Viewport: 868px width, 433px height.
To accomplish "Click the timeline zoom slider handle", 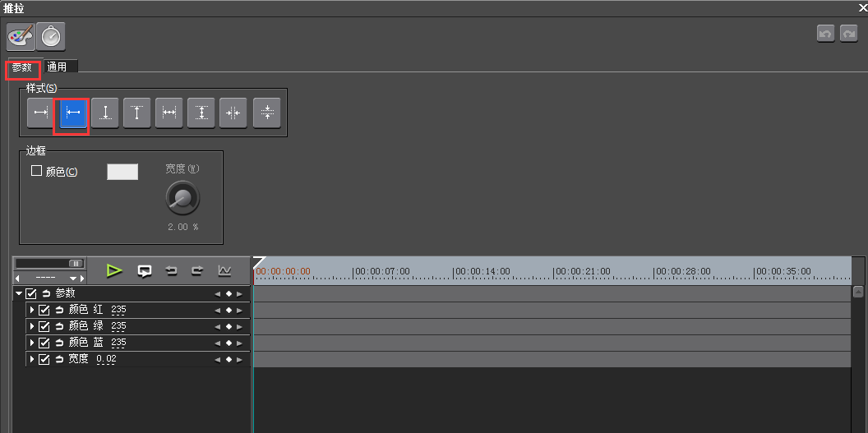I will 76,263.
